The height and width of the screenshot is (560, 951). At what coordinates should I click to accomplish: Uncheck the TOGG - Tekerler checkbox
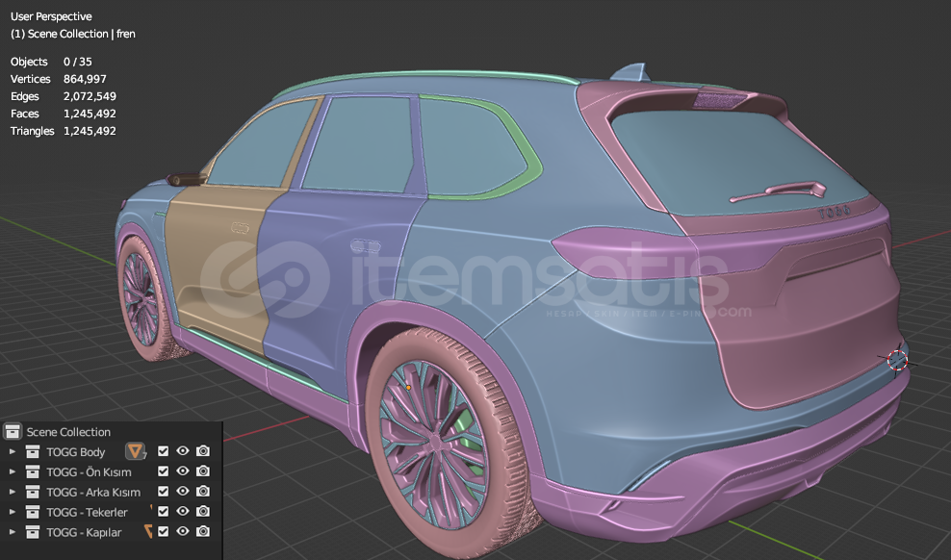tap(163, 511)
